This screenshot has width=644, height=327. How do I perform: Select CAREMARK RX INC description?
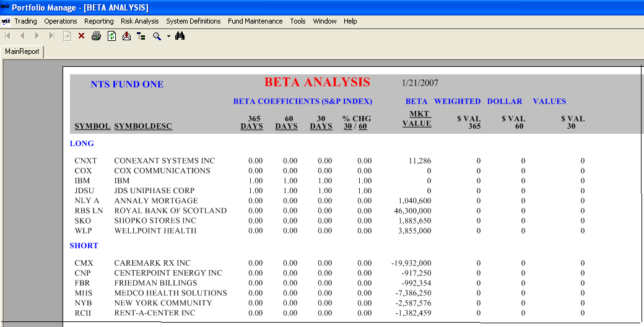tap(152, 263)
